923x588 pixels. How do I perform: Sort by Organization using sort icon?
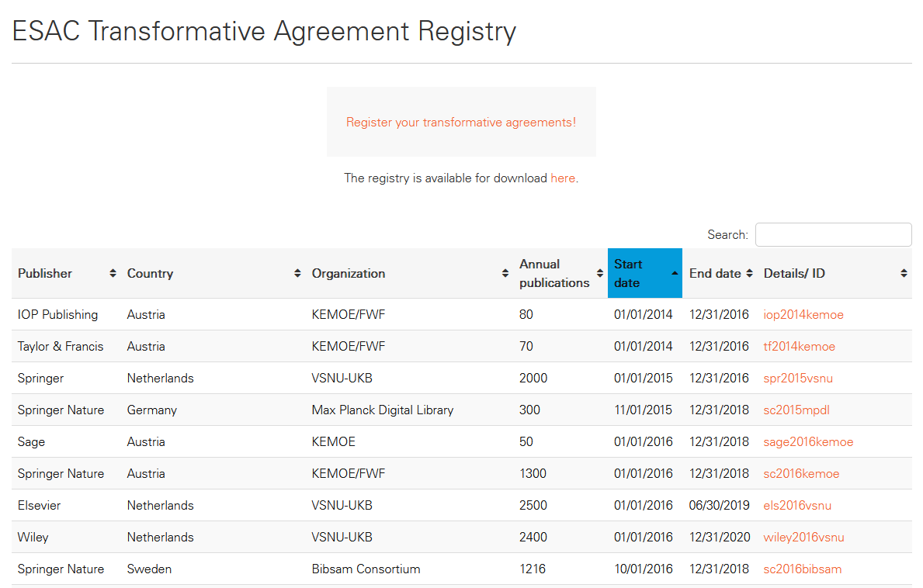click(x=505, y=273)
